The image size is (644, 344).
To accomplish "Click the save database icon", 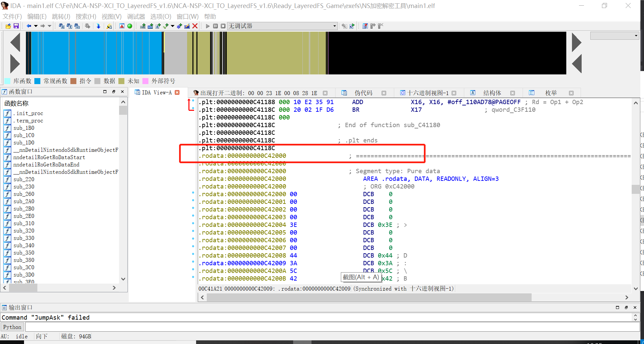I will click(16, 26).
